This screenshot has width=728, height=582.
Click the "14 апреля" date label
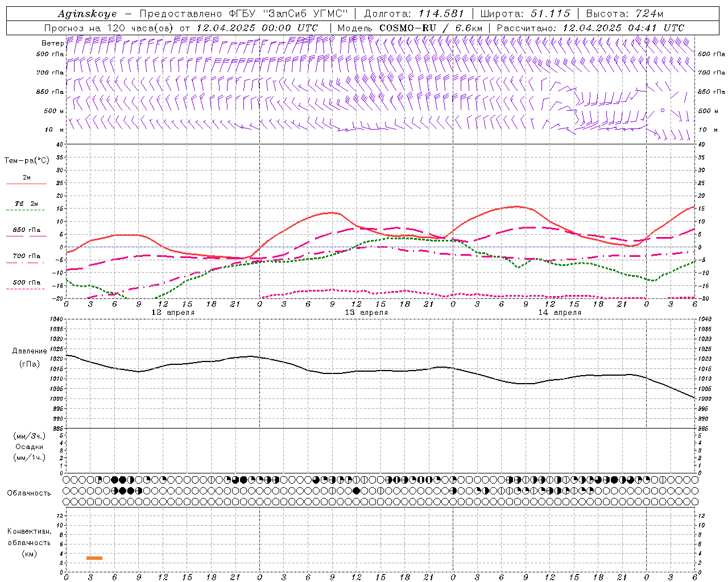pyautogui.click(x=560, y=313)
